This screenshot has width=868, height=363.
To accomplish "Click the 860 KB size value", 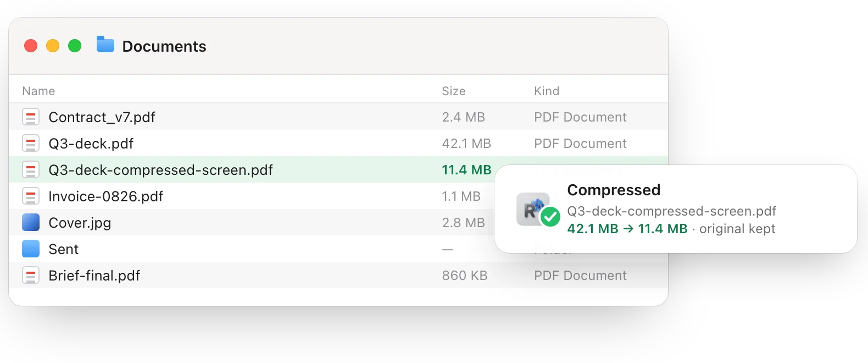I will 465,276.
